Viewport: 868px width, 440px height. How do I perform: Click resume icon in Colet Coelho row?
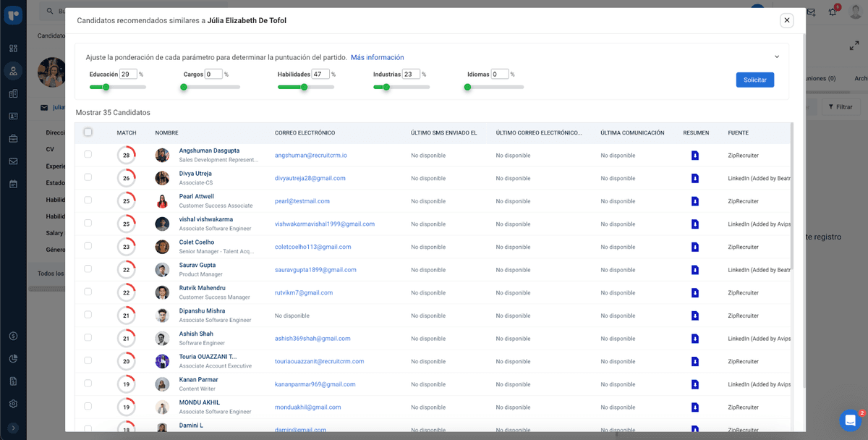click(694, 247)
